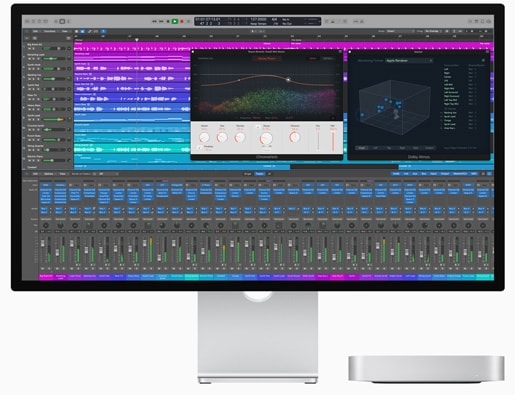Click the playhead marker in the ruler
This screenshot has width=515, height=395.
(x=137, y=40)
